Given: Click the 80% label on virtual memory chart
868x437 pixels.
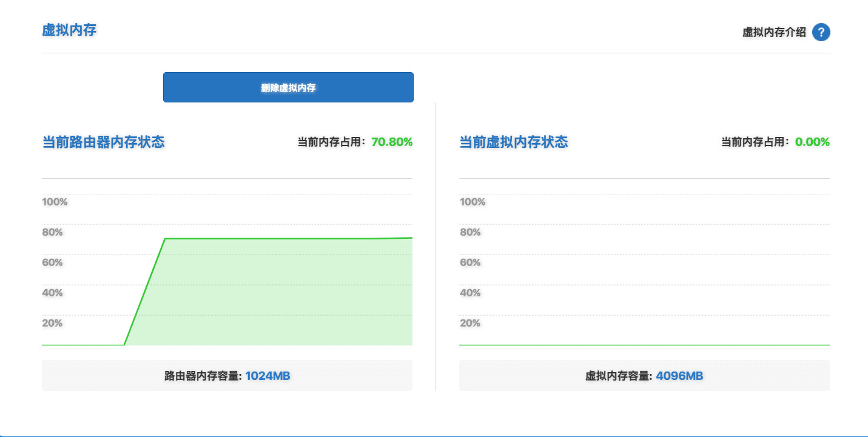Looking at the screenshot, I should 470,232.
